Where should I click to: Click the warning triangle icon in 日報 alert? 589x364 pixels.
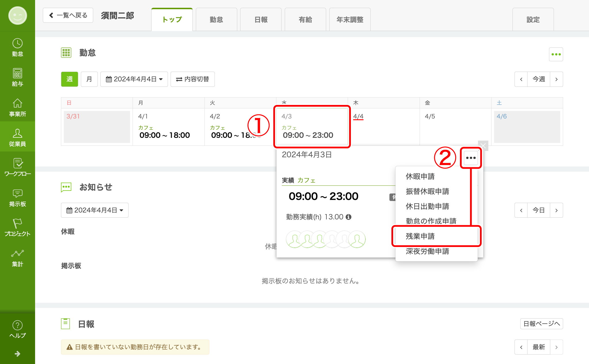pyautogui.click(x=69, y=347)
